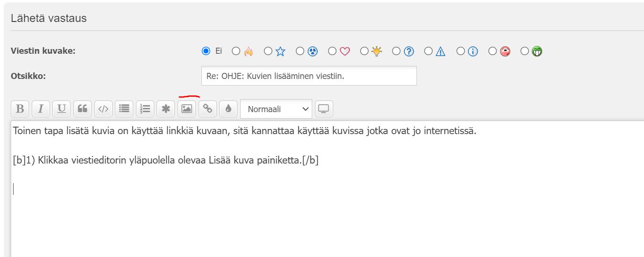
Task: Pick the lightbulb message icon radio
Action: [365, 51]
